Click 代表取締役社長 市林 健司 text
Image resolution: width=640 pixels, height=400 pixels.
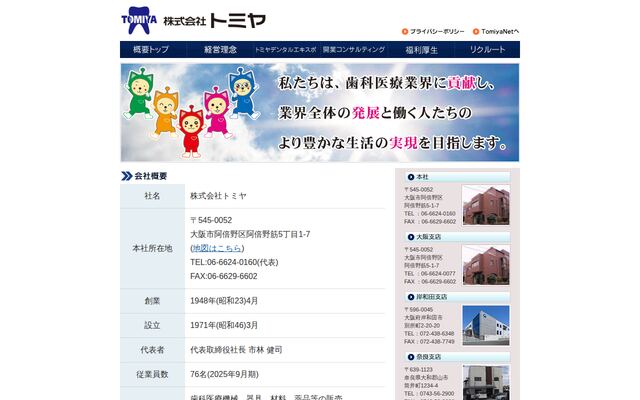click(x=236, y=350)
